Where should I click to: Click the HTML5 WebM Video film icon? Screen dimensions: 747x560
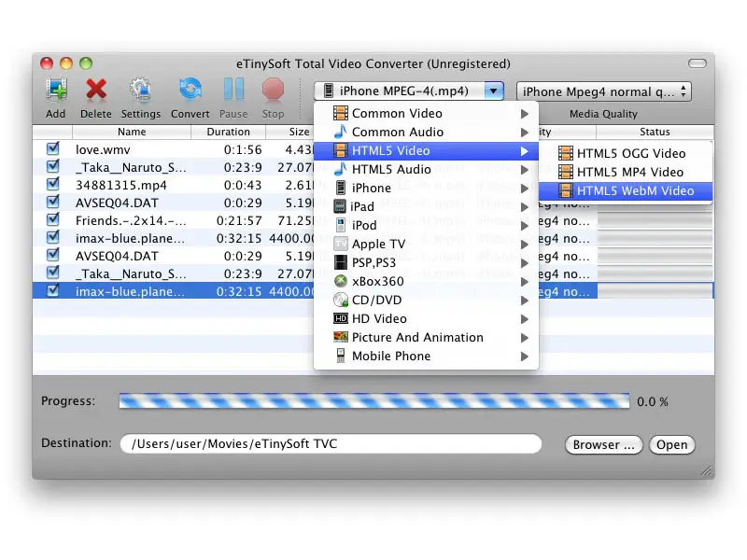(x=566, y=190)
